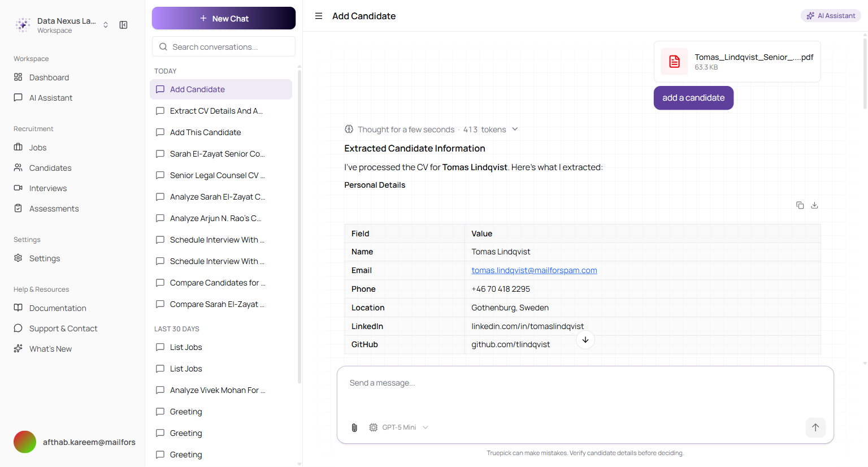Click the attach file paperclip icon
The width and height of the screenshot is (868, 467).
pos(354,427)
